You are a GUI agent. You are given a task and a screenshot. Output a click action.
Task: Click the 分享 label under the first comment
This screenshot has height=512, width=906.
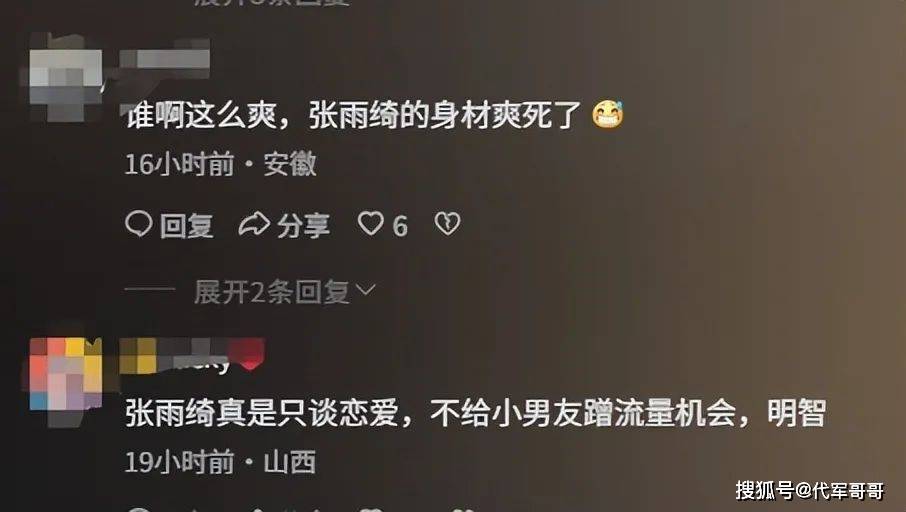coord(303,225)
